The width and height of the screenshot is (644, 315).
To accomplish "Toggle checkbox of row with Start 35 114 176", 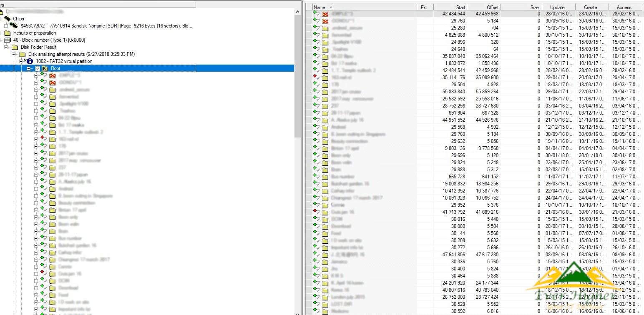I will tap(319, 77).
